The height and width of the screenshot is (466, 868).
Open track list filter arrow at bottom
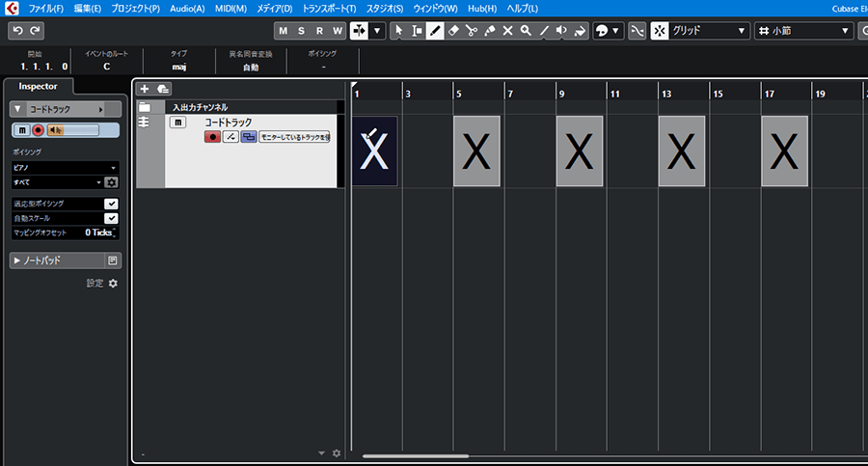pyautogui.click(x=321, y=453)
